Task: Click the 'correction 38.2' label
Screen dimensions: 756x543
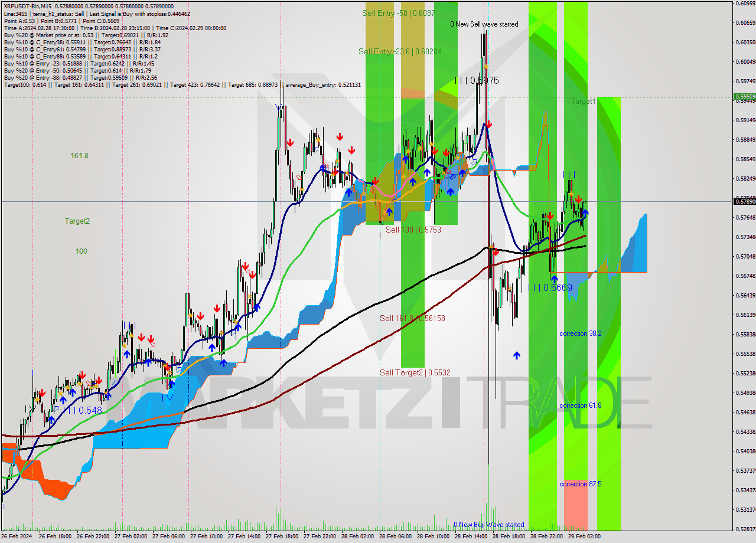Action: (581, 333)
